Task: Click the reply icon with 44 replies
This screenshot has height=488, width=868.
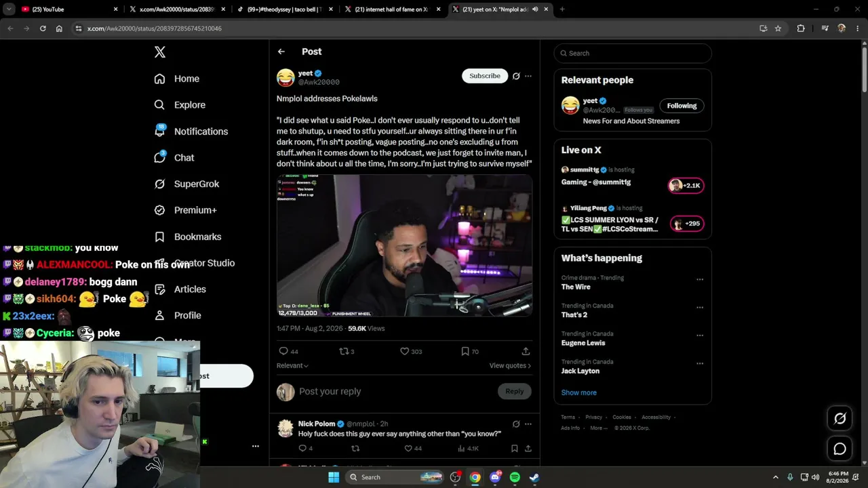Action: [x=283, y=351]
